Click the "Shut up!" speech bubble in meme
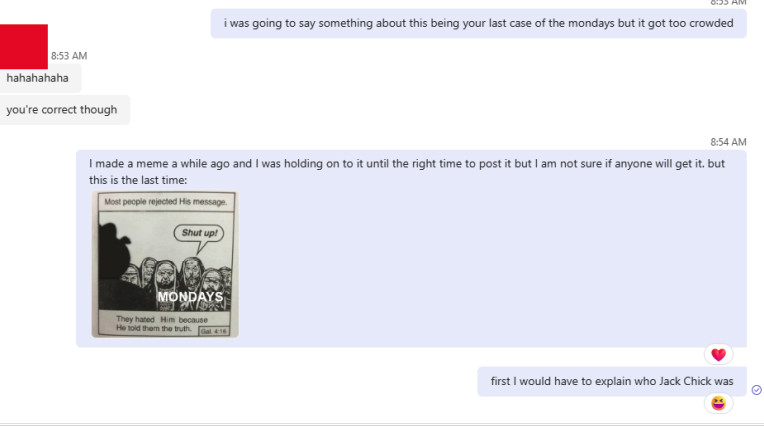This screenshot has width=764, height=426. 199,233
